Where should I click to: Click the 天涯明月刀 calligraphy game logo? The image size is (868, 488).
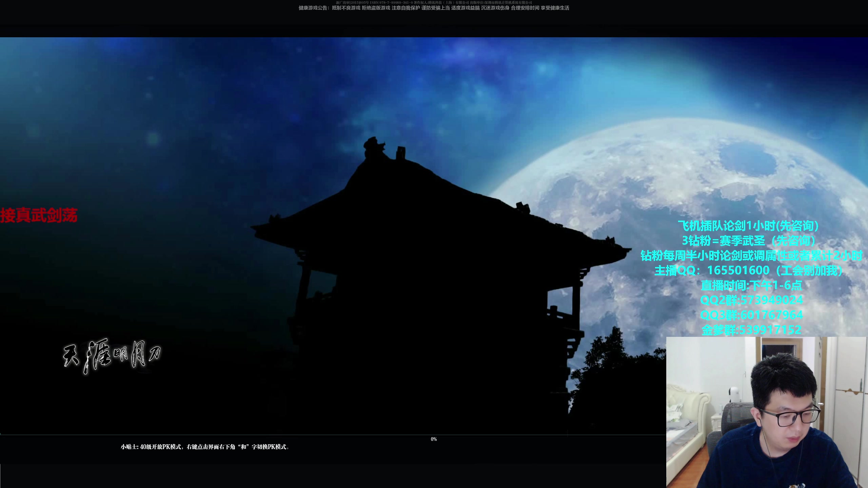point(112,355)
